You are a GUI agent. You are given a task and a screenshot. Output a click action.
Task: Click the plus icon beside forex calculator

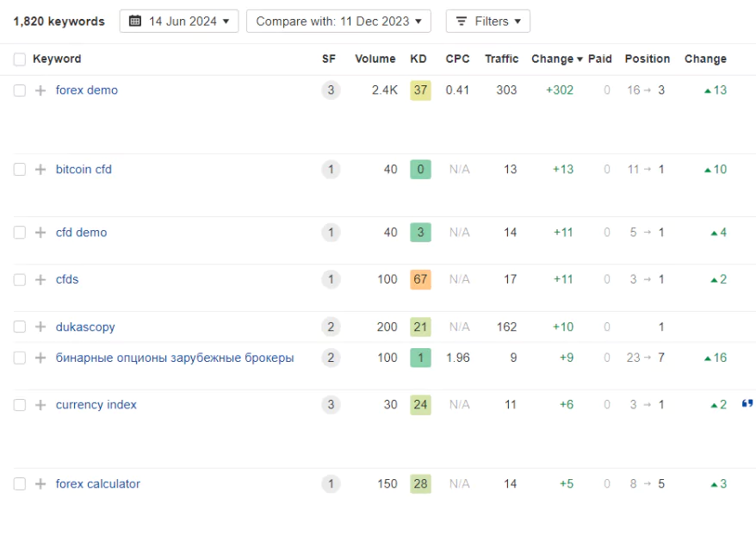click(x=40, y=484)
